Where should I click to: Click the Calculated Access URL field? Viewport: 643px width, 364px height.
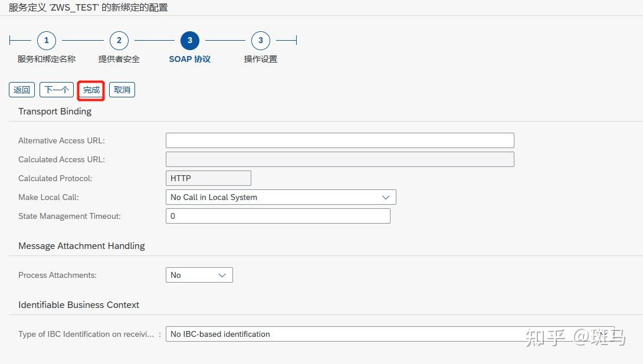[339, 159]
